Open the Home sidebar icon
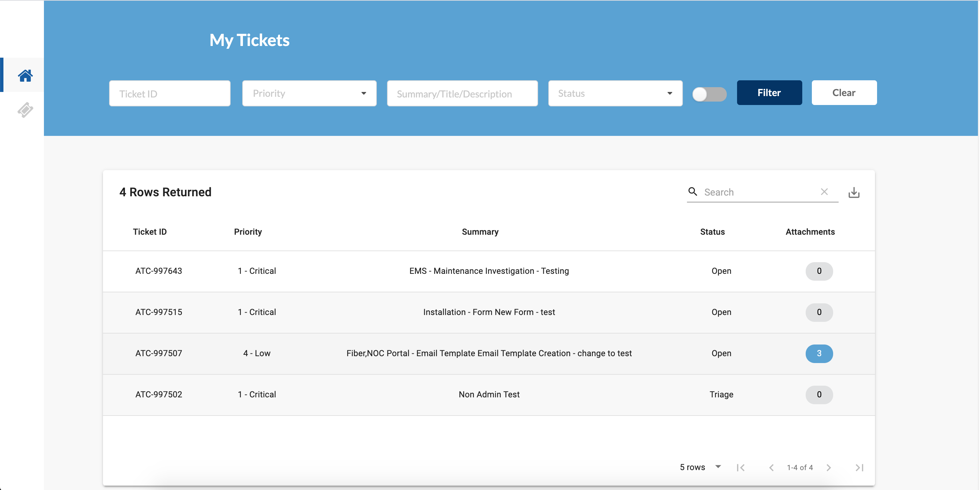Image resolution: width=980 pixels, height=490 pixels. (25, 75)
